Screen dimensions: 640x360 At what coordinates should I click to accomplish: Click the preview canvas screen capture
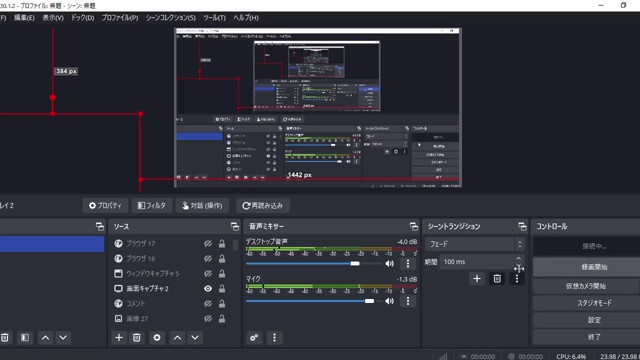[x=318, y=108]
